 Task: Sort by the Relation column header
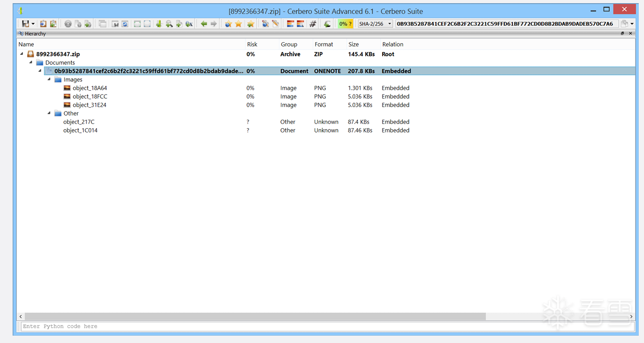[393, 44]
